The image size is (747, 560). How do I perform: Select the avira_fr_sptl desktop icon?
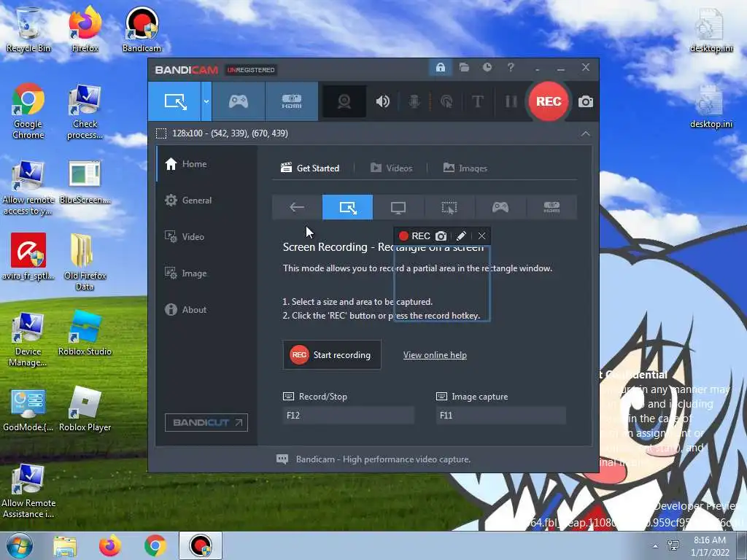28,256
